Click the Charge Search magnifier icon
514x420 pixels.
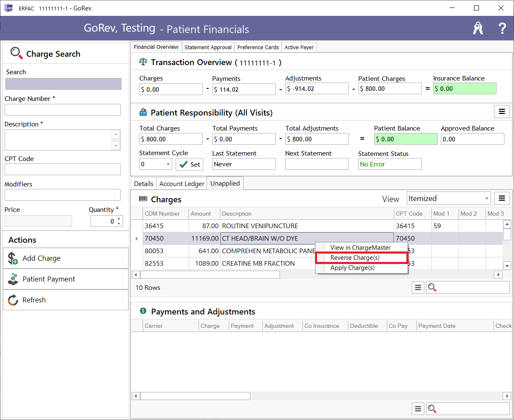tap(17, 53)
